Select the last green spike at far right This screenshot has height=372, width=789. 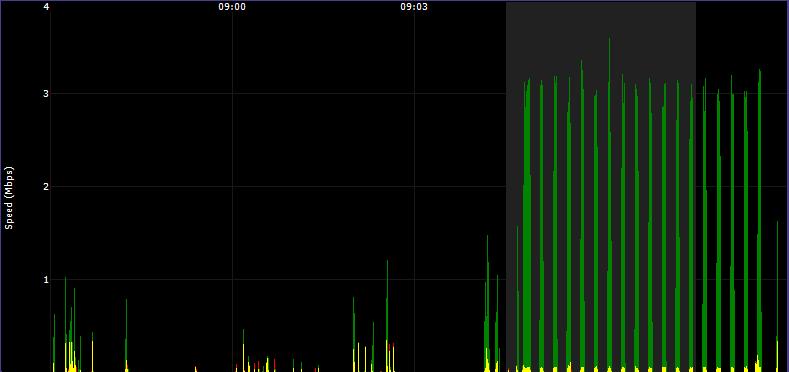pyautogui.click(x=777, y=297)
